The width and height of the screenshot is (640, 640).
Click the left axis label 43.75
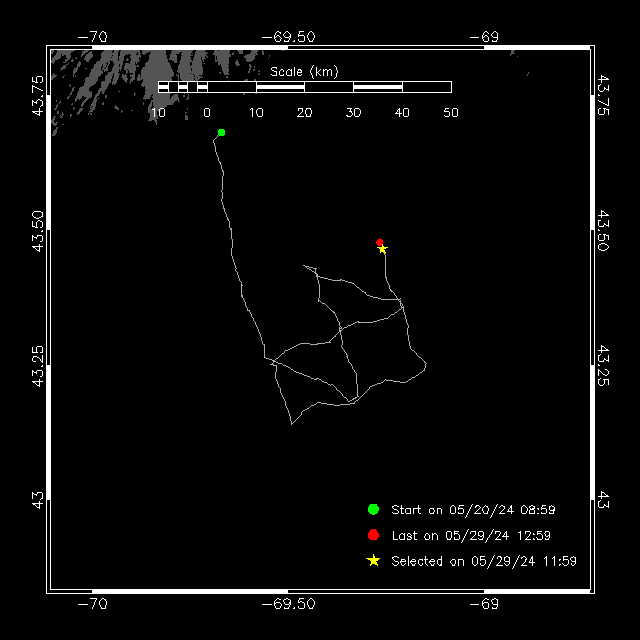pyautogui.click(x=38, y=96)
